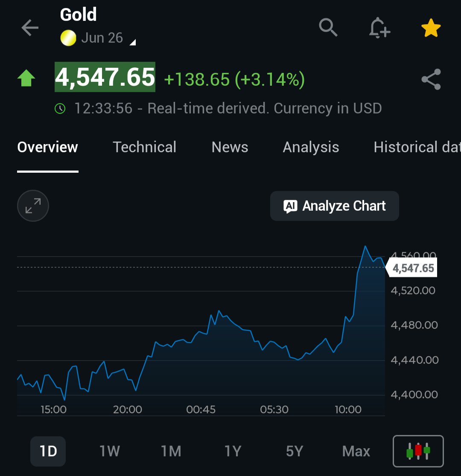
Task: Open search with the magnifier icon
Action: 328,27
